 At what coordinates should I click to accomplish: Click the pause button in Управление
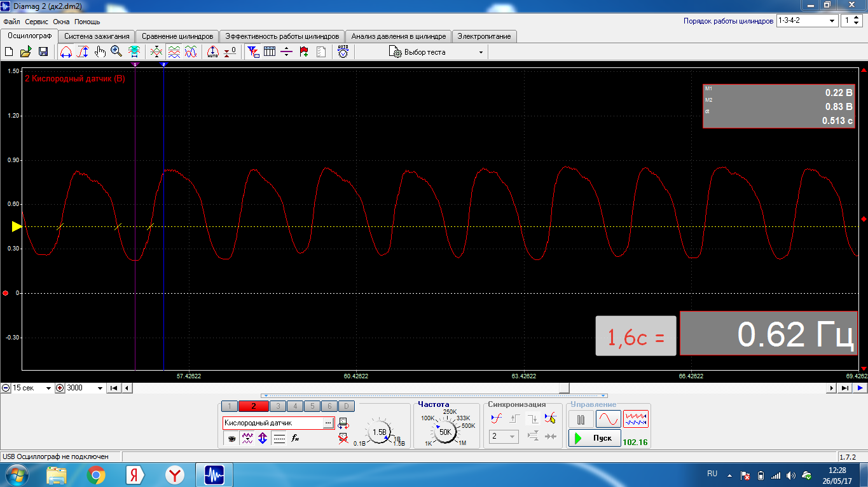pyautogui.click(x=581, y=419)
